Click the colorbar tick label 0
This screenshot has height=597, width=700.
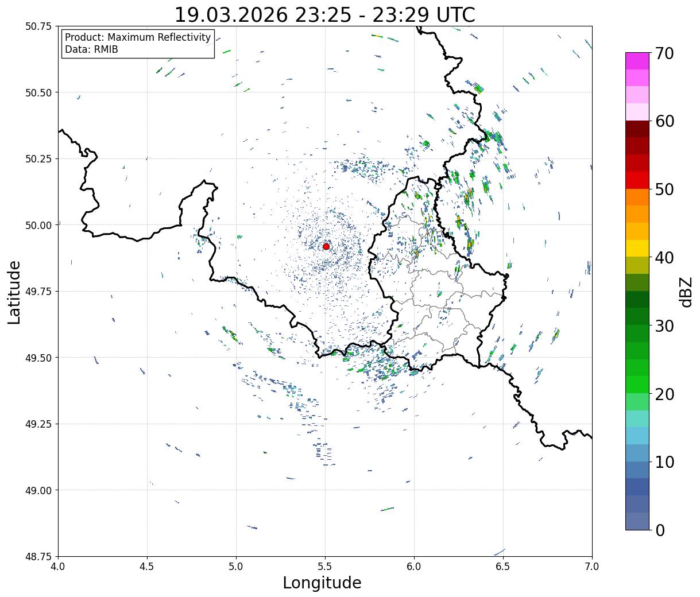(x=660, y=530)
